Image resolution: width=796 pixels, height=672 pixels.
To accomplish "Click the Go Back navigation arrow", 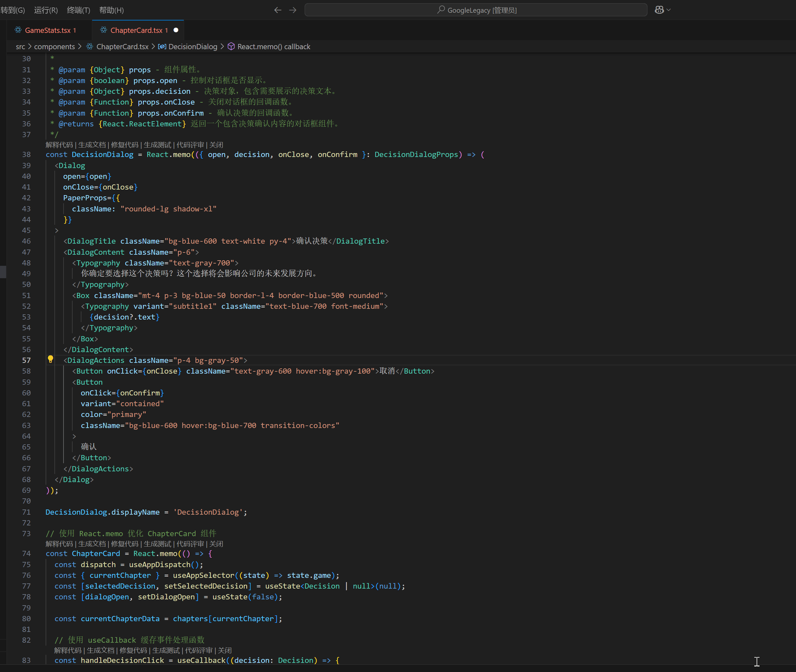I will pyautogui.click(x=278, y=10).
